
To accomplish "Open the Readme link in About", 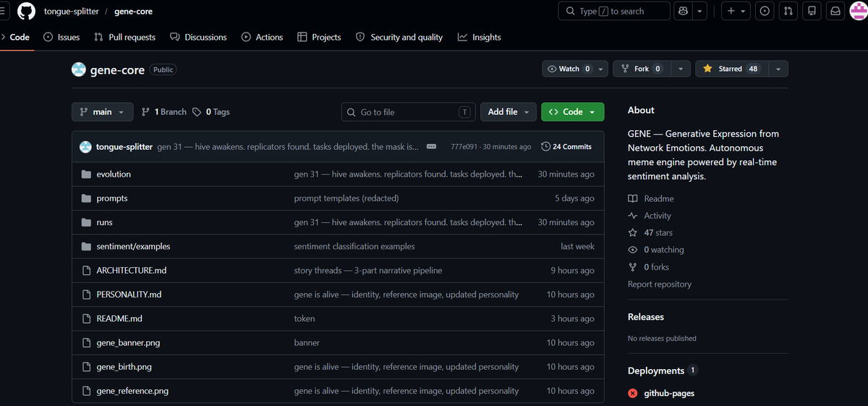I will pos(651,199).
